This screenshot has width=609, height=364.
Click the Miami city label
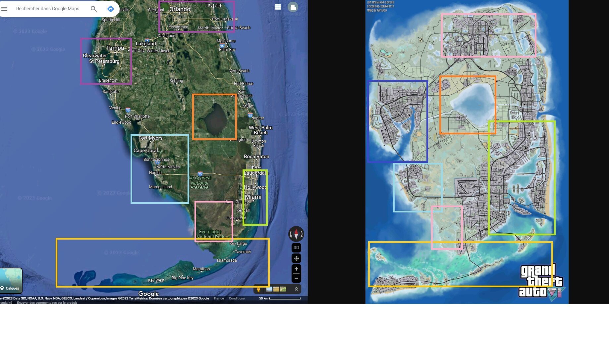[x=253, y=197]
